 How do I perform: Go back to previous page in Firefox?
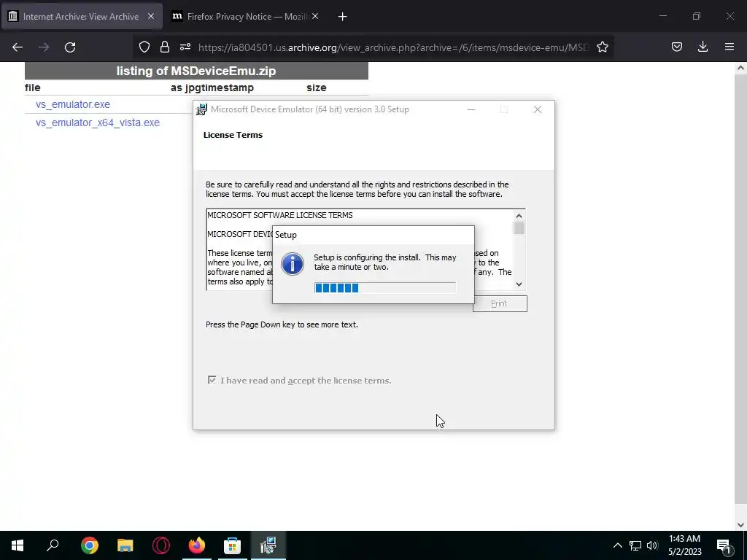point(18,47)
